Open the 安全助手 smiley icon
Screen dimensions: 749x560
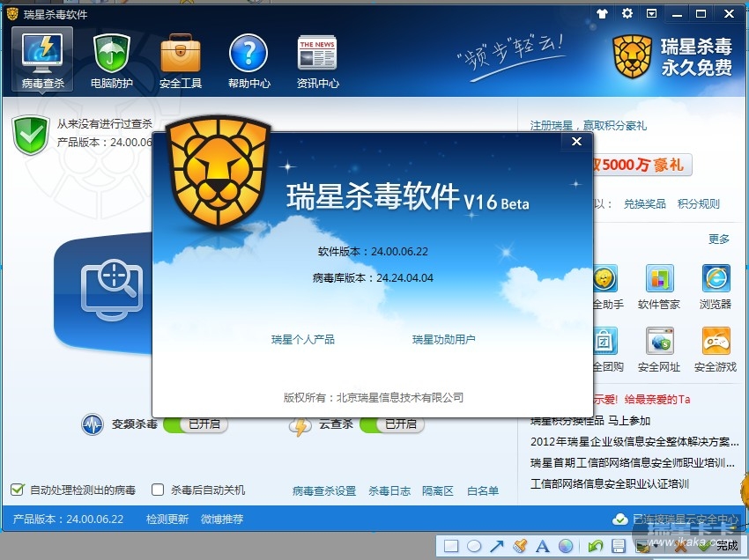[605, 278]
